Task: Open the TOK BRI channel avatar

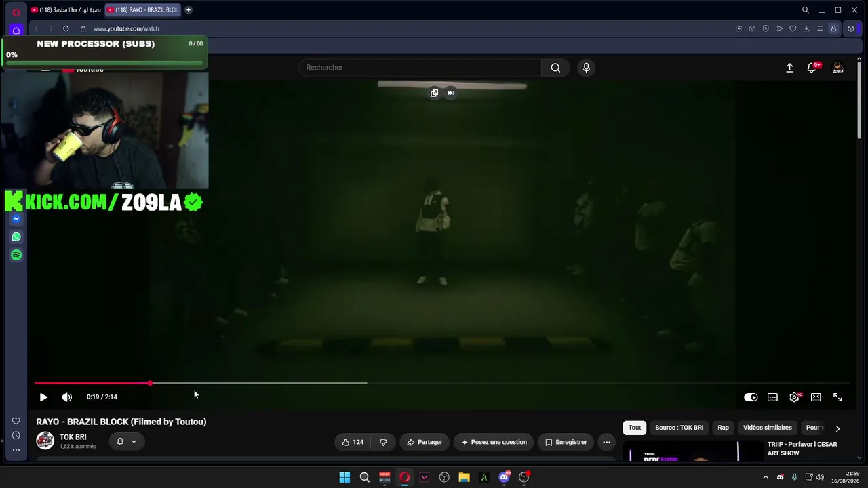Action: click(x=45, y=441)
